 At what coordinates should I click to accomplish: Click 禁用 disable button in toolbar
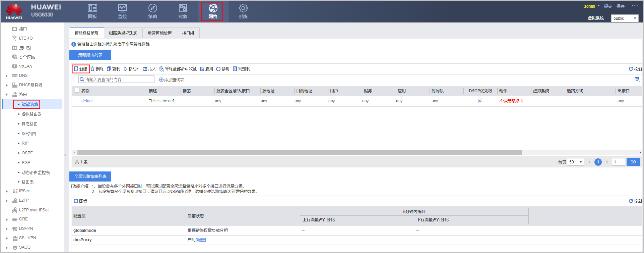[x=223, y=69]
